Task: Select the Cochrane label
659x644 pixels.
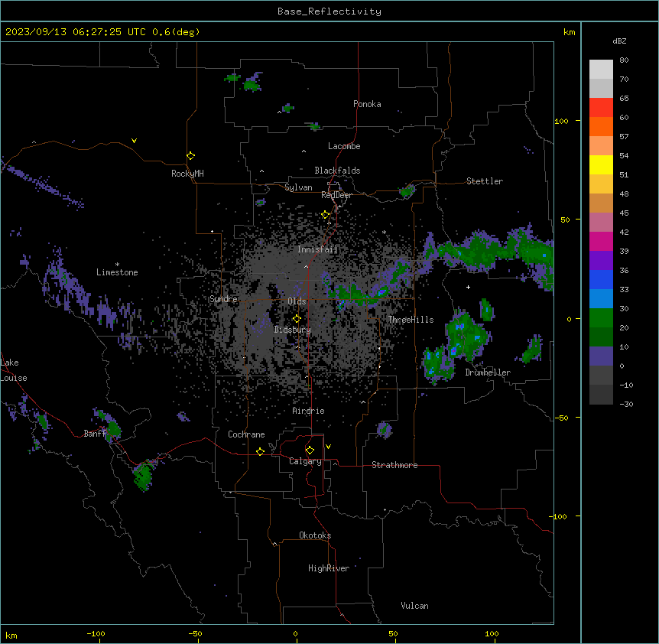Action: 246,434
